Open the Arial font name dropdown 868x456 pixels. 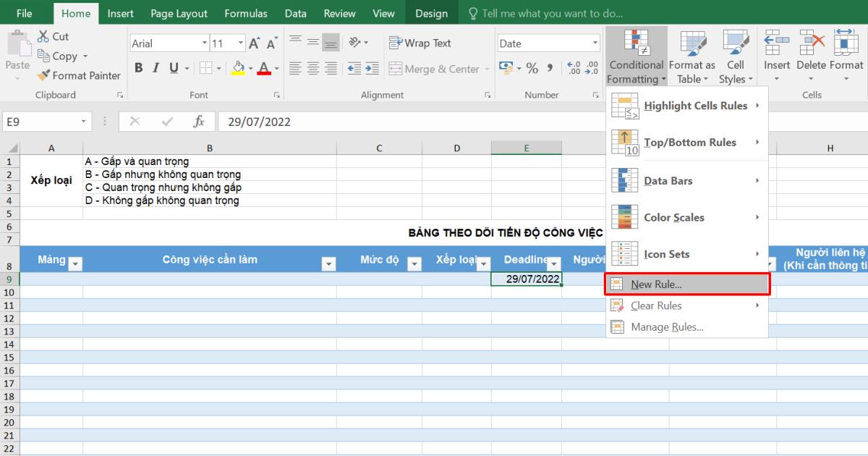point(205,43)
